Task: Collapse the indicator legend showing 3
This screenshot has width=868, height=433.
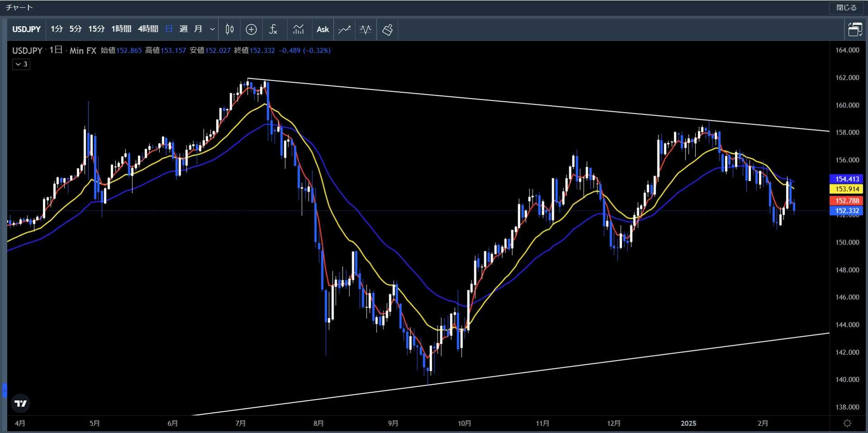Action: (x=21, y=64)
